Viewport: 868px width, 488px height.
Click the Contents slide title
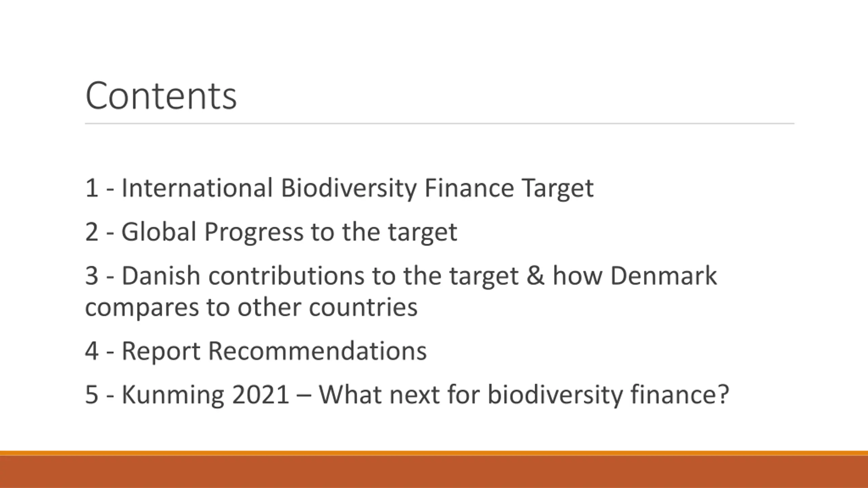tap(161, 96)
